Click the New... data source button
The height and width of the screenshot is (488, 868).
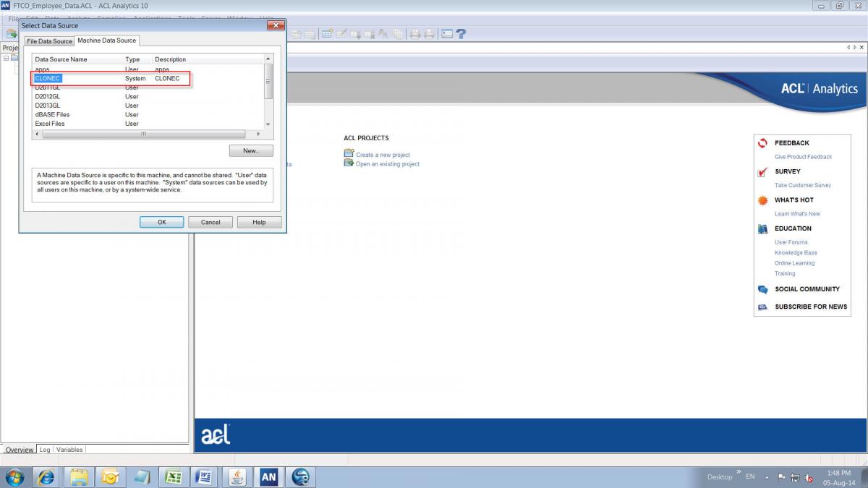tap(251, 150)
